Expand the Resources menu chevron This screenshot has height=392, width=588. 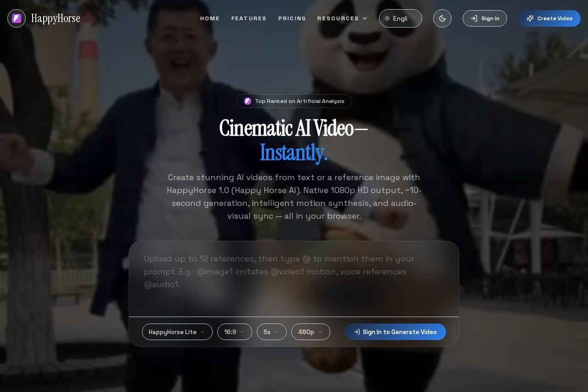(x=365, y=18)
